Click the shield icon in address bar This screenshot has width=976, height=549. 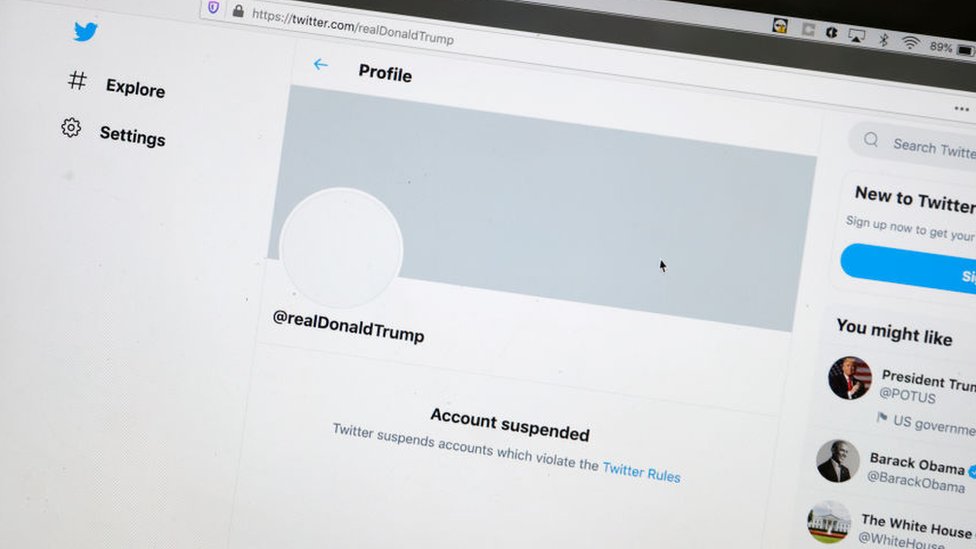pyautogui.click(x=214, y=7)
